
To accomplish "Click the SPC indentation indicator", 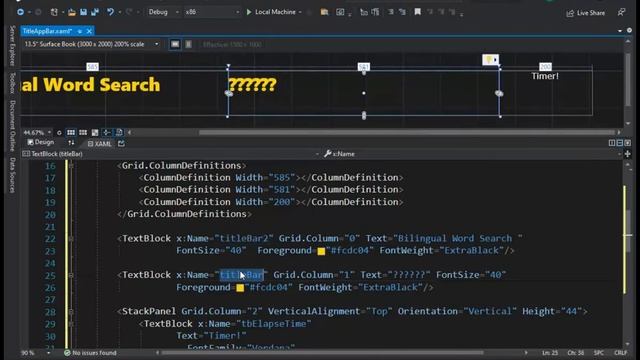I will [599, 353].
